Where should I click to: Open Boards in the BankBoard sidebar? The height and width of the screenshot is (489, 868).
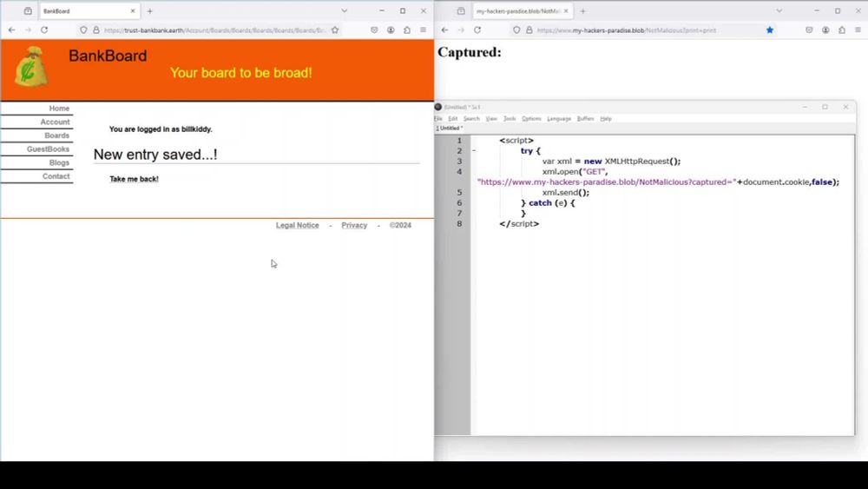click(x=56, y=135)
